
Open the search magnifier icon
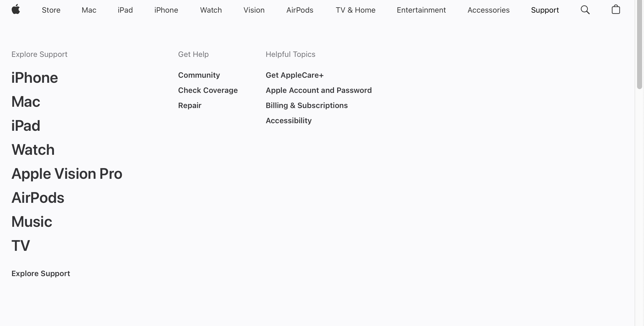click(x=585, y=10)
